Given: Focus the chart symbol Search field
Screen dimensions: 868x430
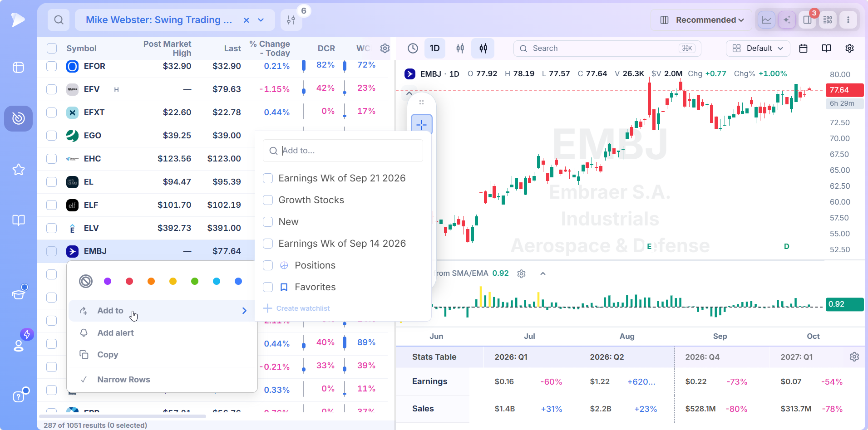Looking at the screenshot, I should click(607, 49).
